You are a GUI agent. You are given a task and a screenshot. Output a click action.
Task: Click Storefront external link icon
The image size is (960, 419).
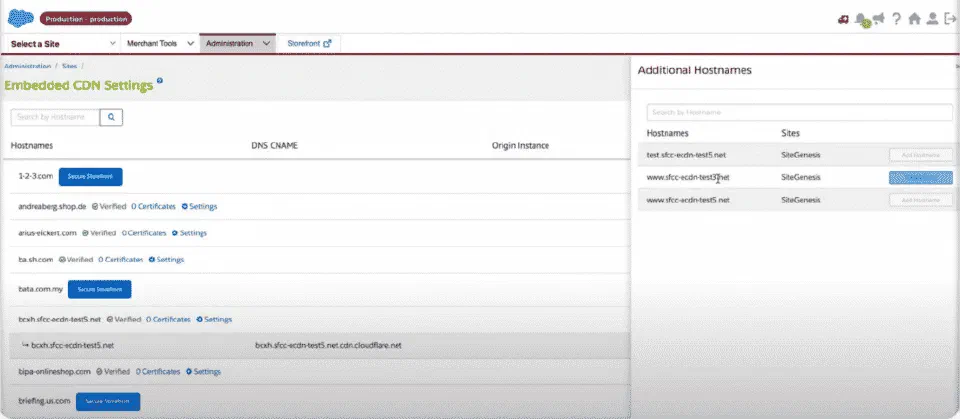coord(328,43)
